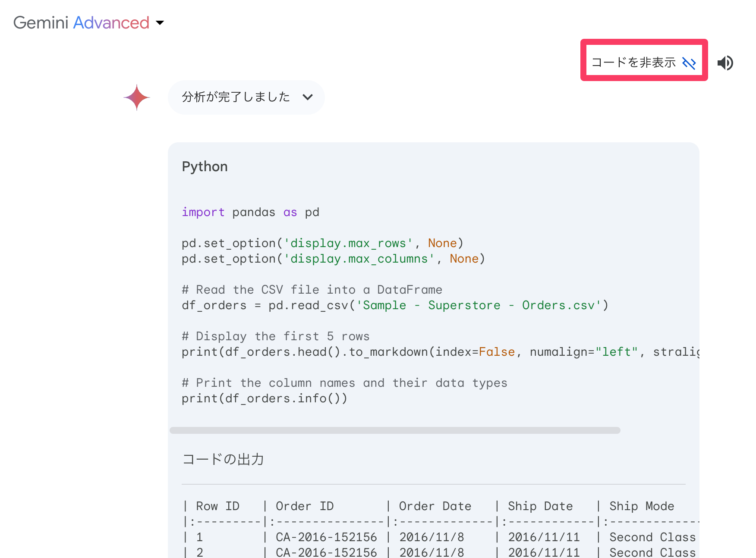
Task: Click the speaker read-aloud icon
Action: [725, 63]
